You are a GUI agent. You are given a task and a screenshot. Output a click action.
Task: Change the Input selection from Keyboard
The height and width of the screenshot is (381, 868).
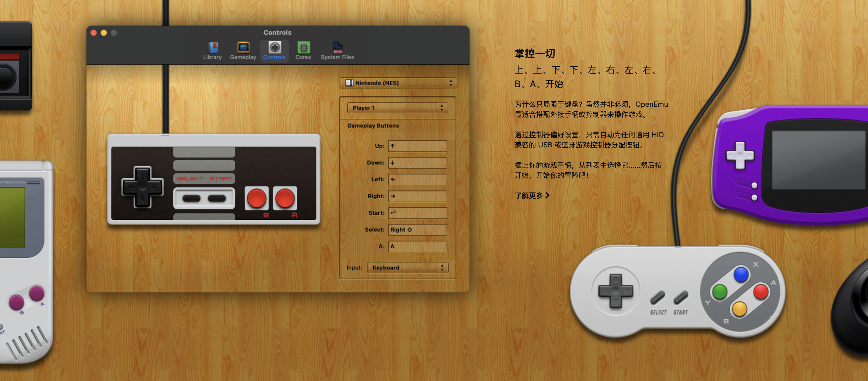408,267
